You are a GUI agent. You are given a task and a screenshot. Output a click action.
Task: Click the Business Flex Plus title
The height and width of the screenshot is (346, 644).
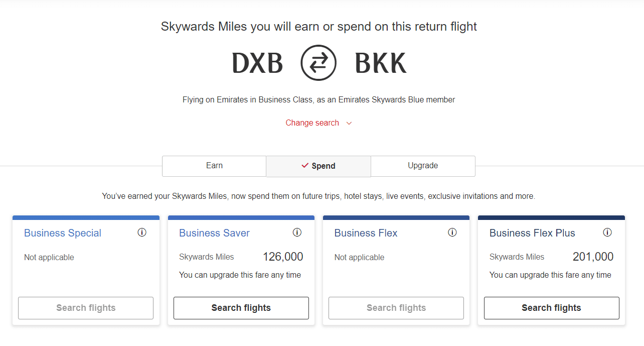pos(532,233)
